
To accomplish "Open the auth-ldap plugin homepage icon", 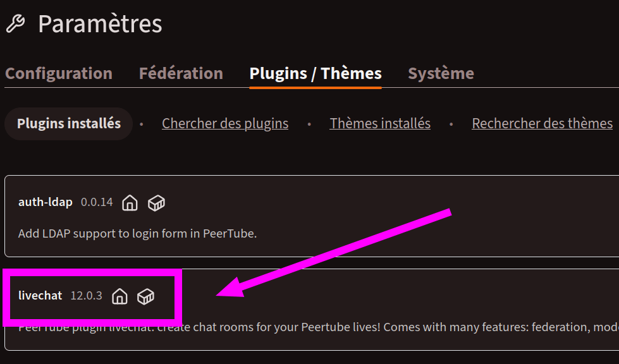I will (x=130, y=203).
